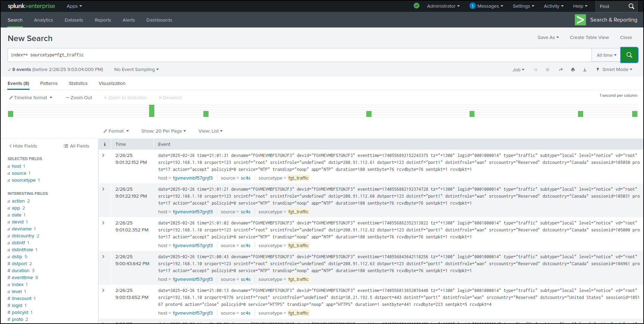Export the search results
Image resolution: width=644 pixels, height=324 pixels.
[585, 69]
